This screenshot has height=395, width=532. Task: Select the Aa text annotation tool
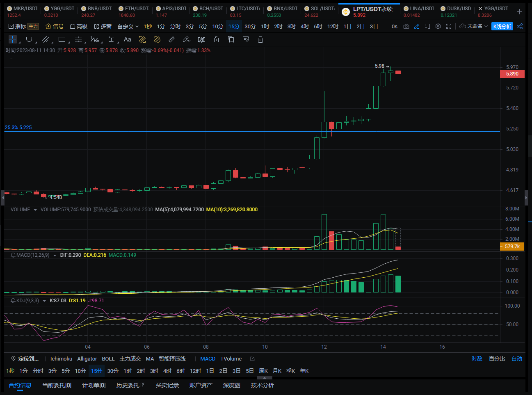tap(128, 39)
